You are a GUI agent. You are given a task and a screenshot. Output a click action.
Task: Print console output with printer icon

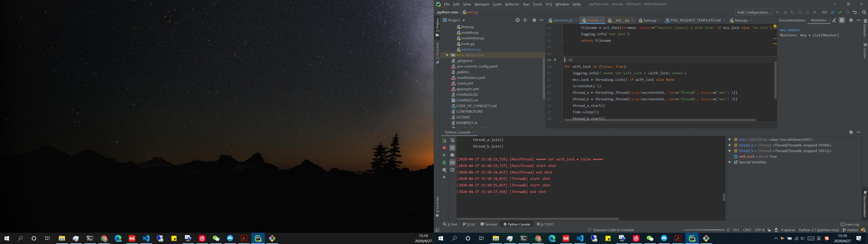452,155
